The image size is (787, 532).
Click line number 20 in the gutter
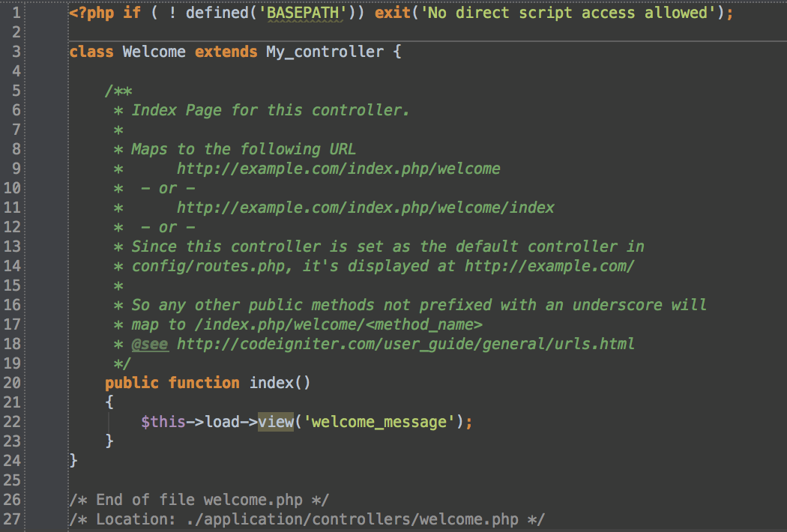(x=12, y=383)
